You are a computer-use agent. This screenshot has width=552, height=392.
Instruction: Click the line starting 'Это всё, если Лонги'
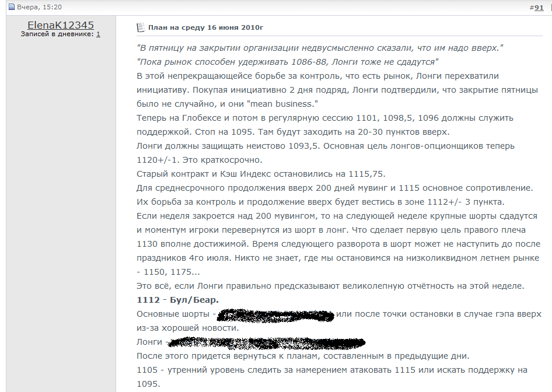click(x=330, y=286)
